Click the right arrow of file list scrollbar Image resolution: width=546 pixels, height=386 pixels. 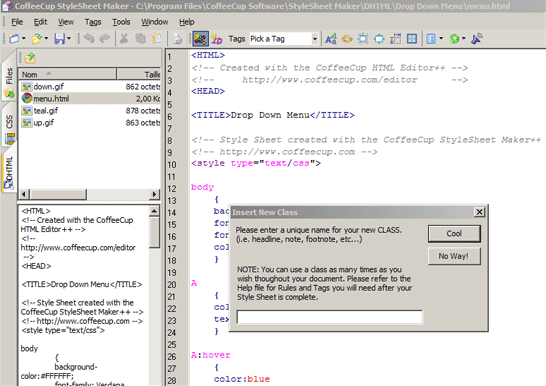click(x=155, y=194)
